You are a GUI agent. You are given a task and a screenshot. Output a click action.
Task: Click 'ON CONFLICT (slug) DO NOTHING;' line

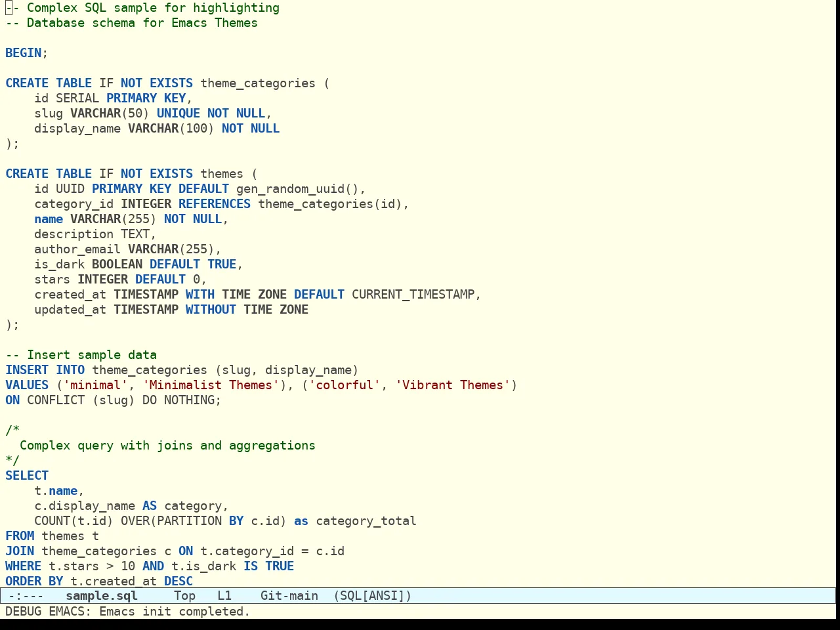click(x=114, y=400)
